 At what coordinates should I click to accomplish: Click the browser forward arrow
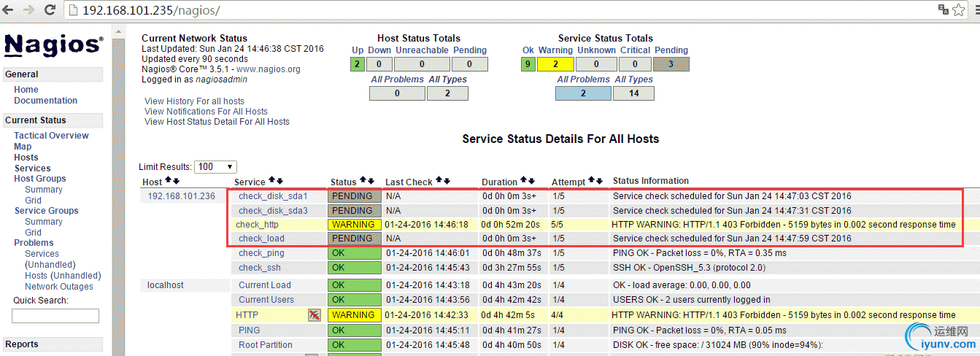[x=30, y=10]
